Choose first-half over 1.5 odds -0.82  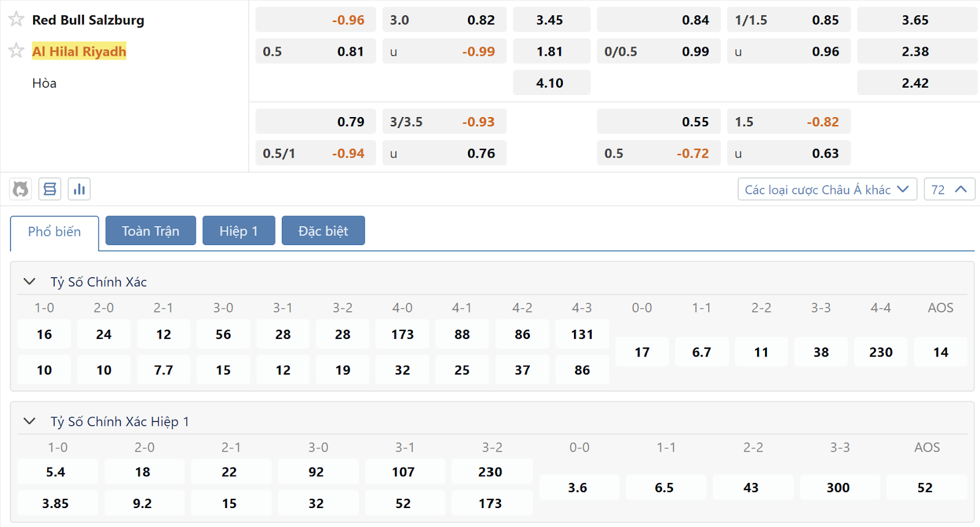point(789,121)
